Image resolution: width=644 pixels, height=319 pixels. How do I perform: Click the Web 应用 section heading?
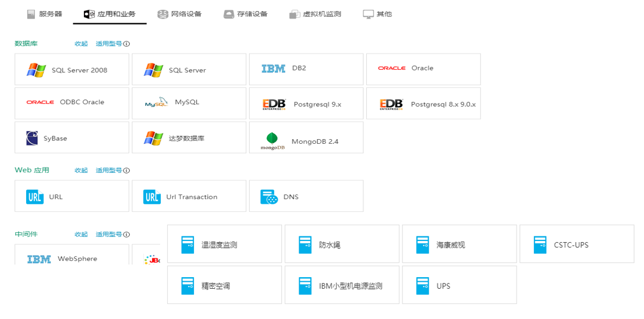point(32,170)
